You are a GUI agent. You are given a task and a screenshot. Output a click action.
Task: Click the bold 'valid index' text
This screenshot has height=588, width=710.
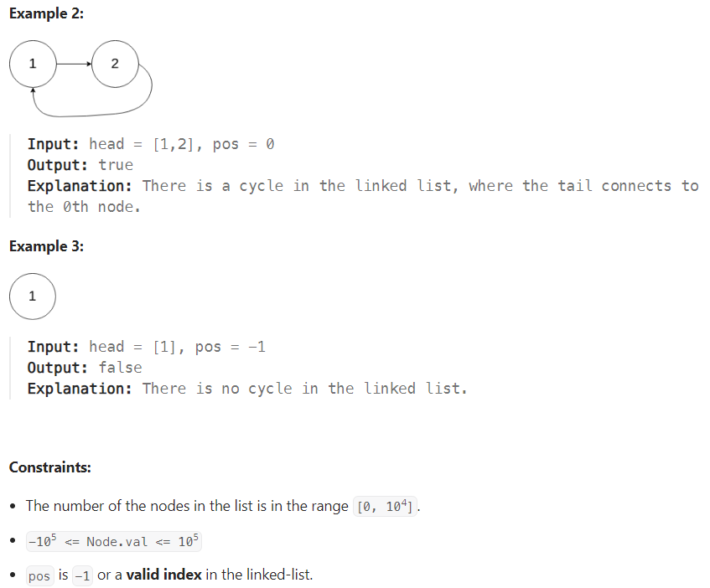pos(164,575)
